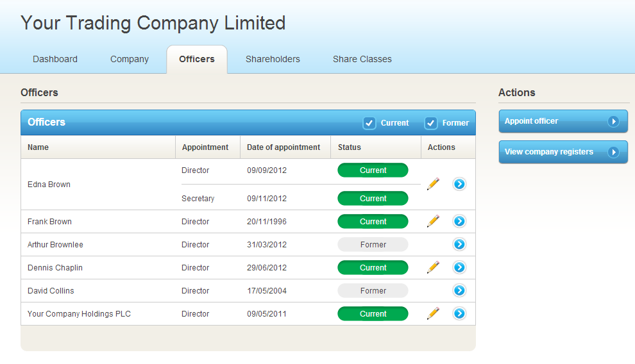Click the edit pencil for Frank Brown

tap(434, 221)
